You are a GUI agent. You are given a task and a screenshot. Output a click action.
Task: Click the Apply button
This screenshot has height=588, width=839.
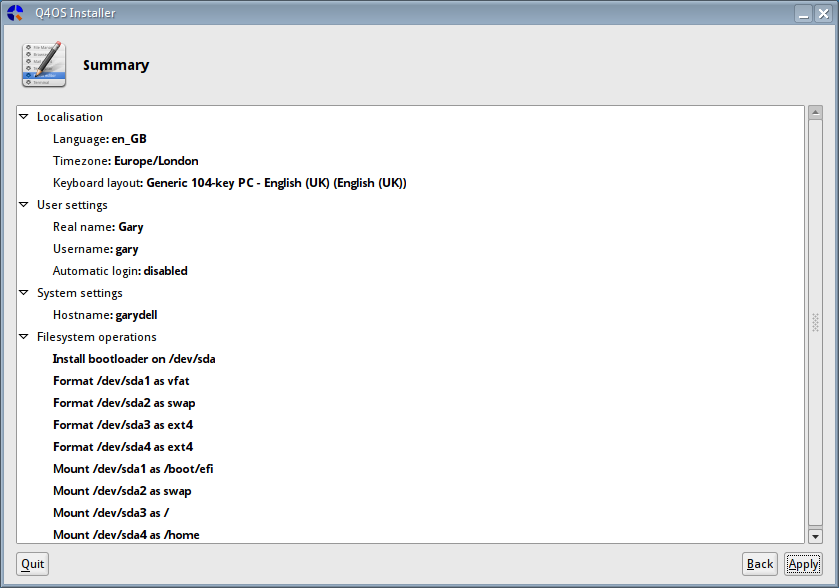803,564
